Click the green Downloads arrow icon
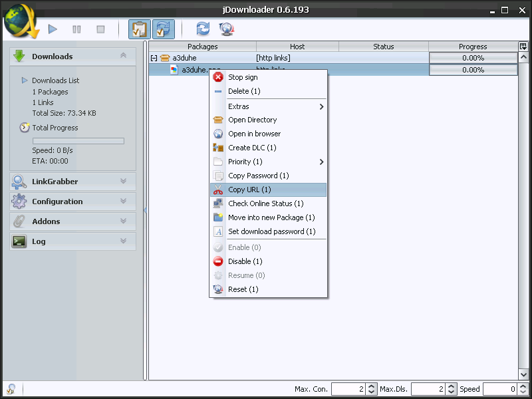 [19, 56]
